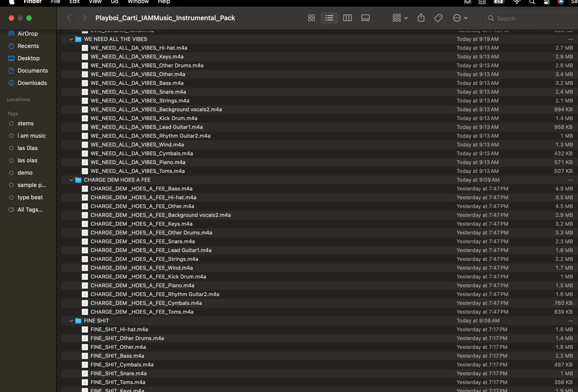578x392 pixels.
Task: Open the Finder menu
Action: tap(33, 2)
